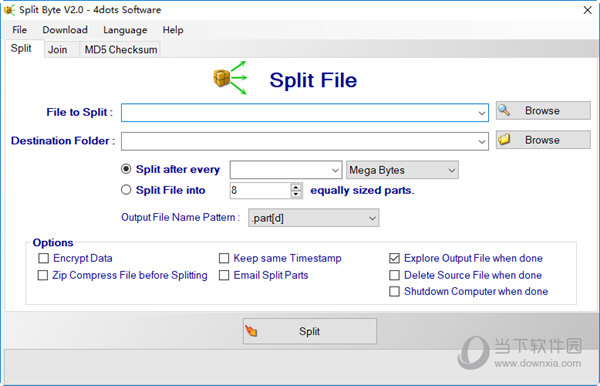This screenshot has width=600, height=386.
Task: Click the flame icon on the Split button
Action: point(251,331)
